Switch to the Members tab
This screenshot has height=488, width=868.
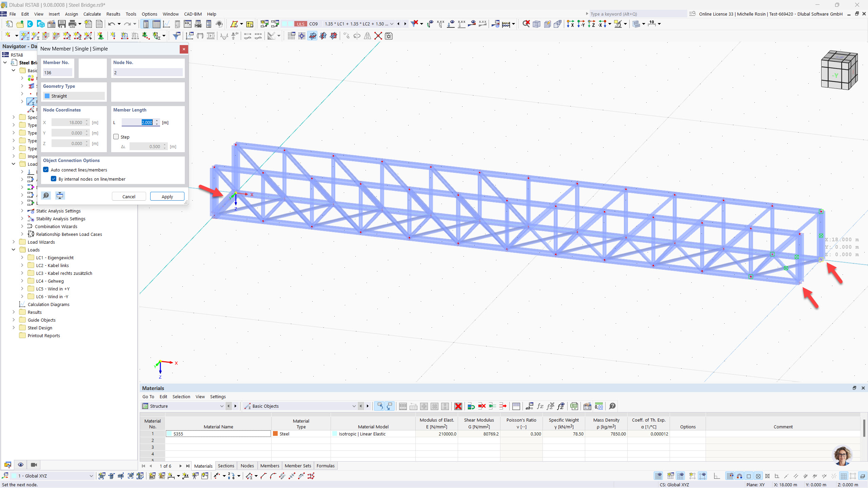pos(270,466)
